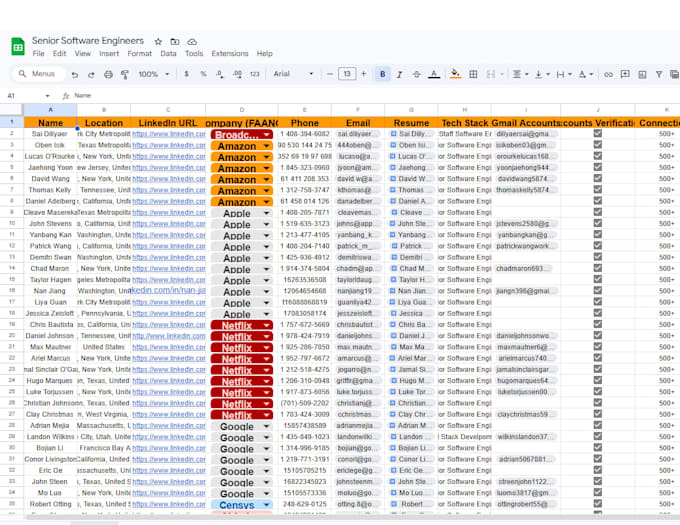Select the Paint format tool
The height and width of the screenshot is (525, 680).
click(124, 75)
